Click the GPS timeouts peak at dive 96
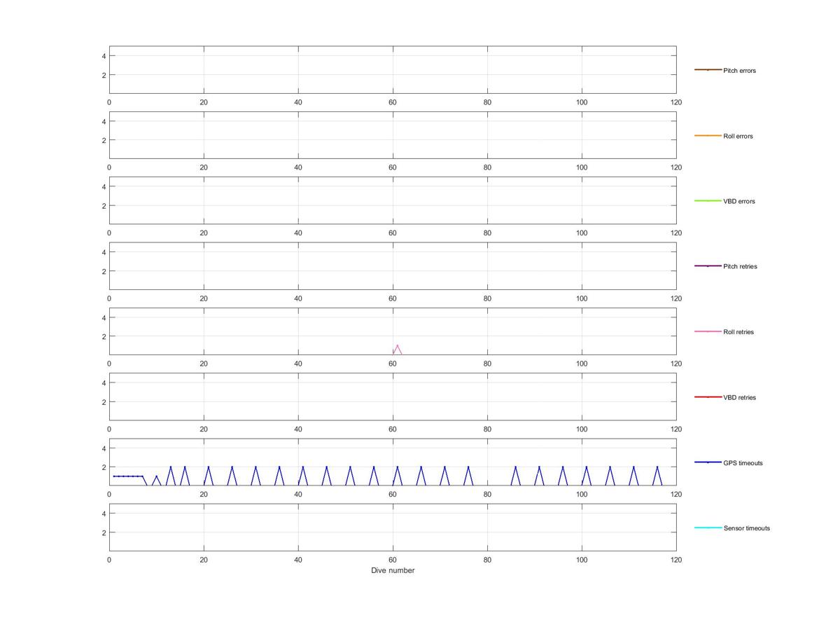Screen dimensions: 840x620 pos(563,467)
